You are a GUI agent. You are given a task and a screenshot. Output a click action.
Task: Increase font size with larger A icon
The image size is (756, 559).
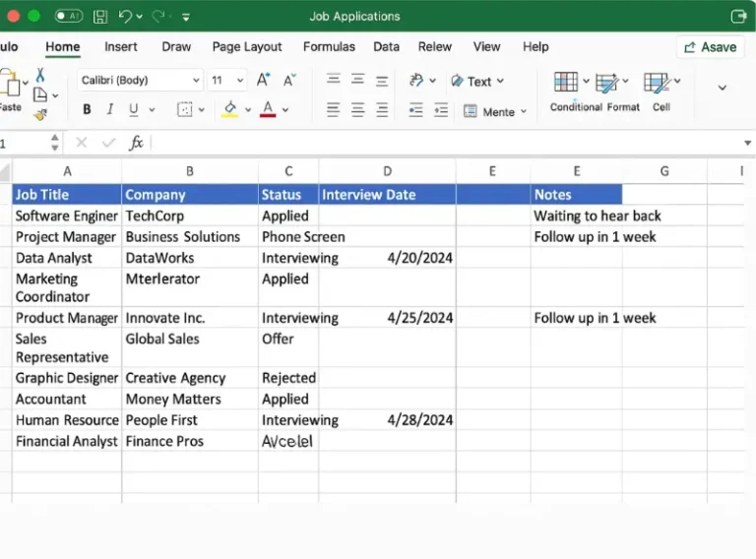click(x=263, y=81)
